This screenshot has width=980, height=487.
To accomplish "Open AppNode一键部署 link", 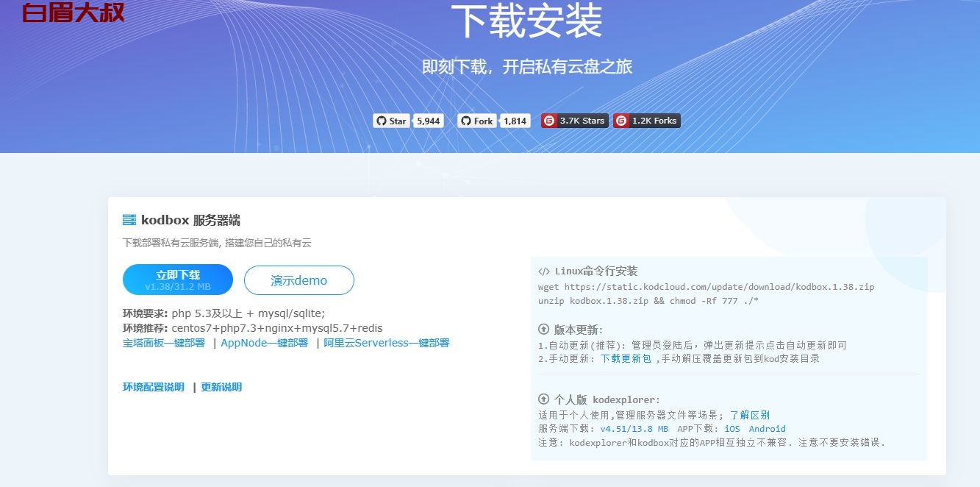I will click(x=265, y=343).
